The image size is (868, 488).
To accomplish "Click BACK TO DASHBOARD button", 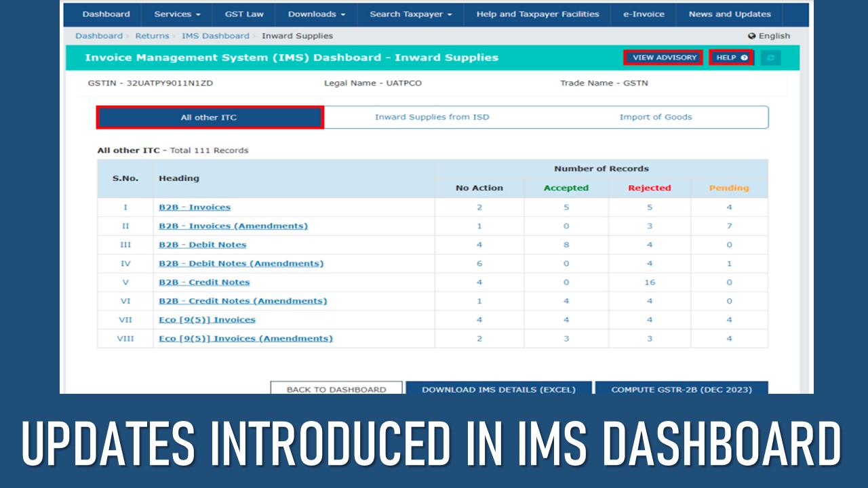I will click(336, 389).
